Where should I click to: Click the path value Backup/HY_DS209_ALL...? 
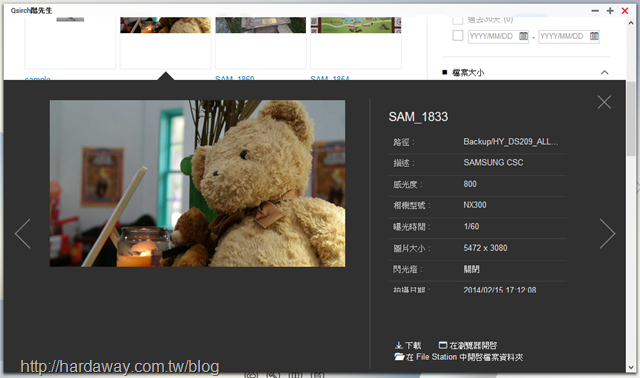[511, 142]
